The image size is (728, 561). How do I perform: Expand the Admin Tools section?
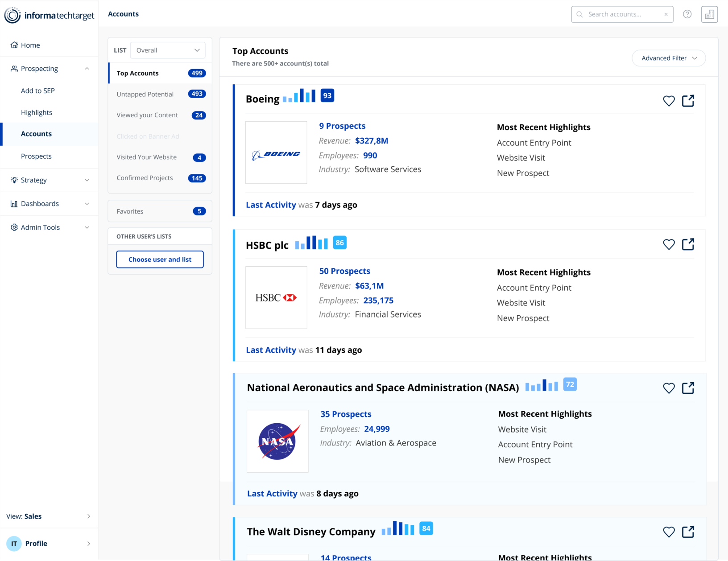(87, 227)
